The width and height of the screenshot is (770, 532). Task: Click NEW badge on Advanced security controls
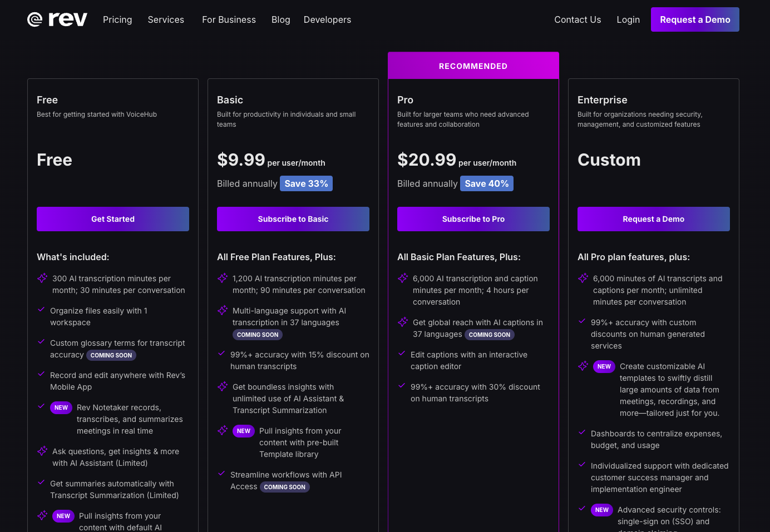coord(602,510)
